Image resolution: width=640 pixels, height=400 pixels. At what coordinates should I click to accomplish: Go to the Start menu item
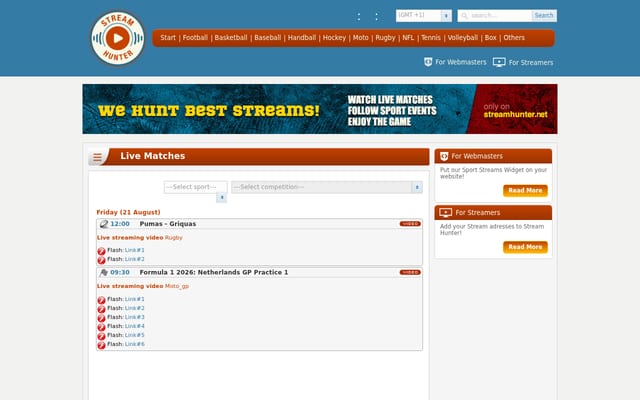[x=168, y=38]
